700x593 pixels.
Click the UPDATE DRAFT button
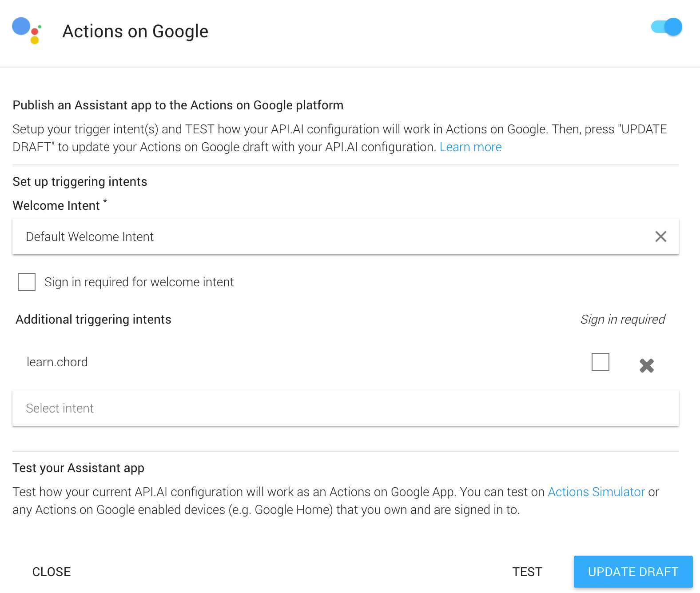click(x=633, y=572)
